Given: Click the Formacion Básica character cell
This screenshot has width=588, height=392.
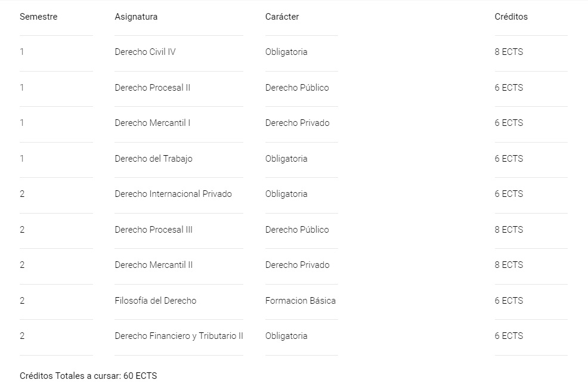Looking at the screenshot, I should point(301,301).
